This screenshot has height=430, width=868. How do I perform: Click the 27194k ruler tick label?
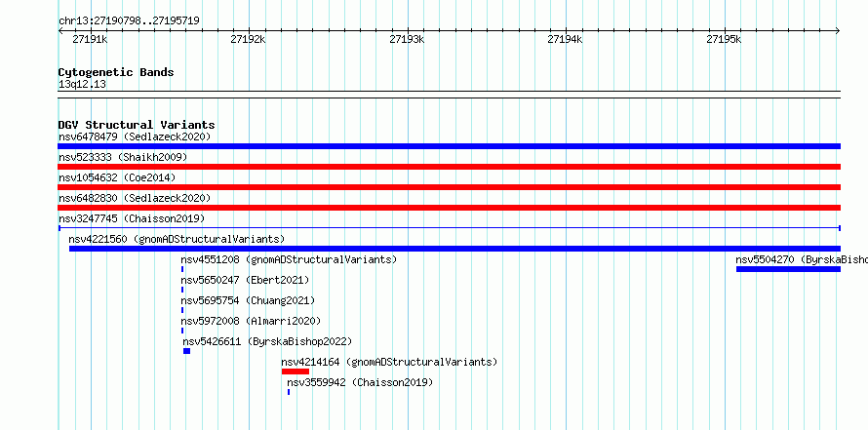pos(566,39)
